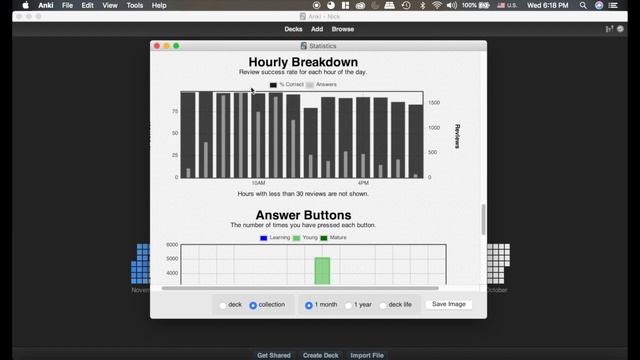The width and height of the screenshot is (640, 360).
Task: Open the Apple menu
Action: click(25, 5)
